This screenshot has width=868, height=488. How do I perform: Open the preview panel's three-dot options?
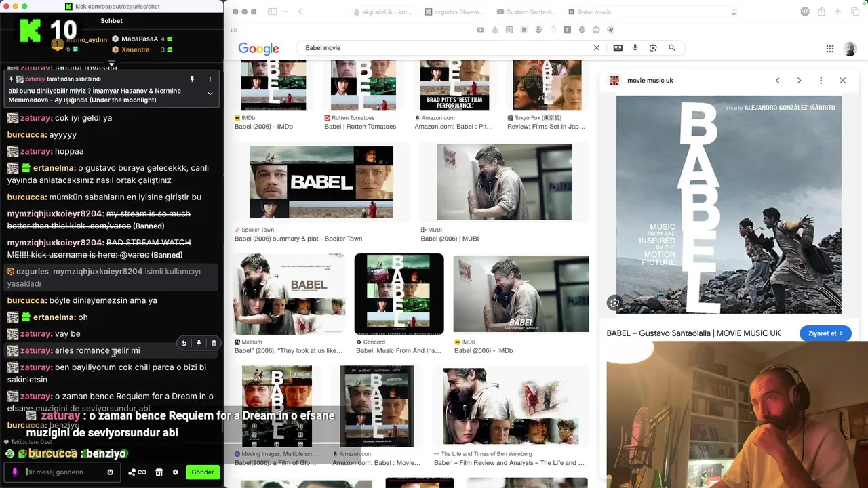821,81
